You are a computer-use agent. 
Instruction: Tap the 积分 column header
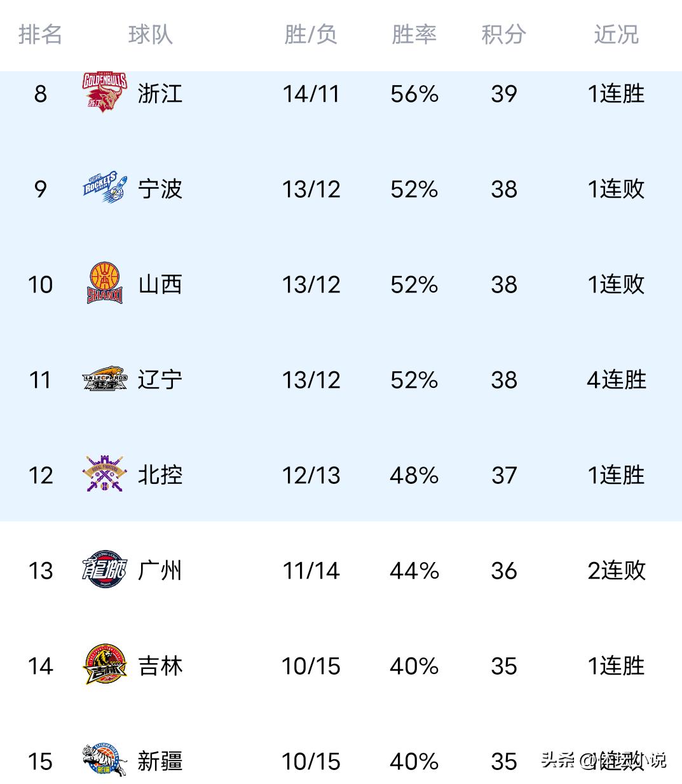click(503, 34)
